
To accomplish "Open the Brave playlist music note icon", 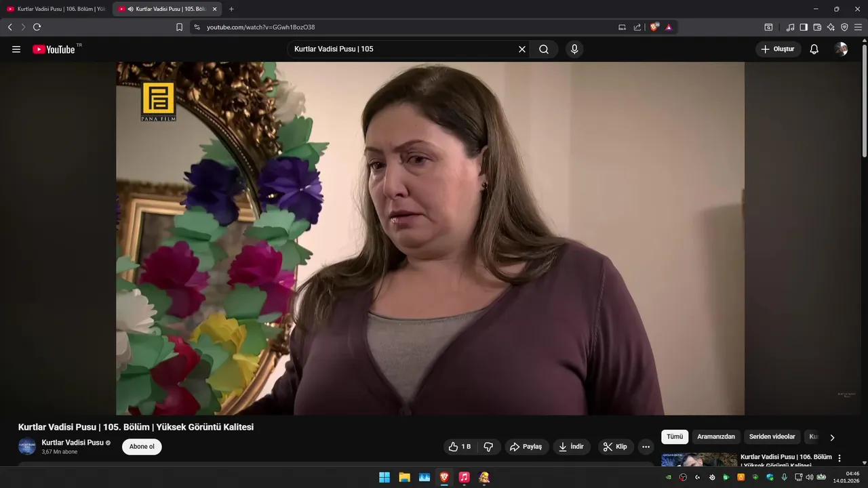I will [x=790, y=27].
